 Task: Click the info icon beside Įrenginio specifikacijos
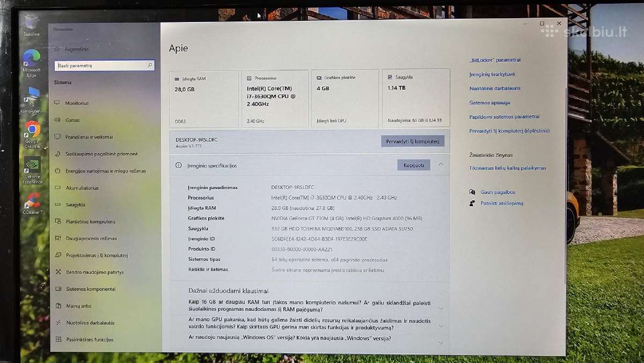pos(179,165)
